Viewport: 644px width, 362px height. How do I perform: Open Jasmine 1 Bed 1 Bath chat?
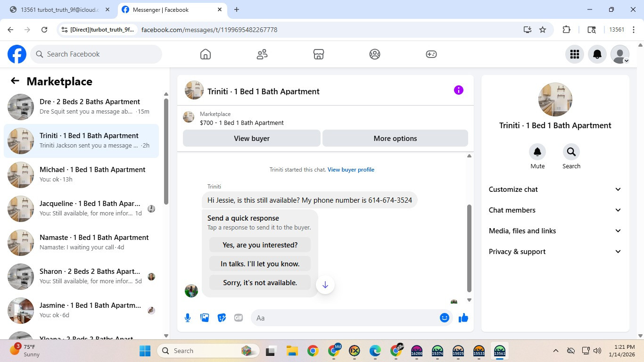pyautogui.click(x=81, y=311)
